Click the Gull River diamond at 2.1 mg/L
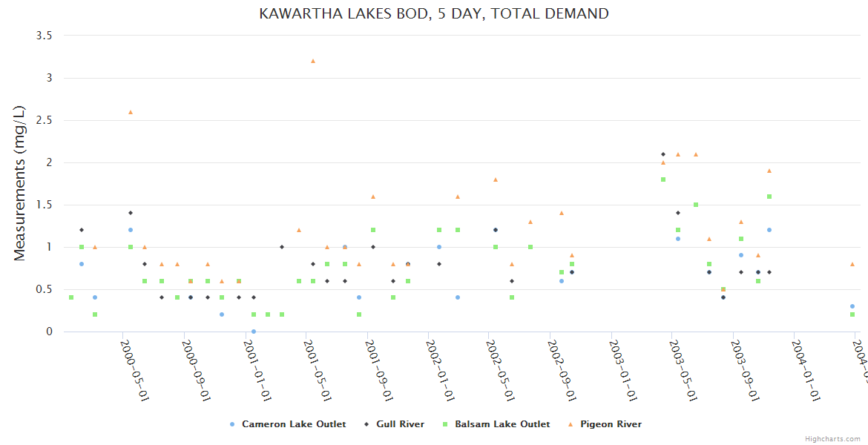868x445 pixels. (663, 154)
